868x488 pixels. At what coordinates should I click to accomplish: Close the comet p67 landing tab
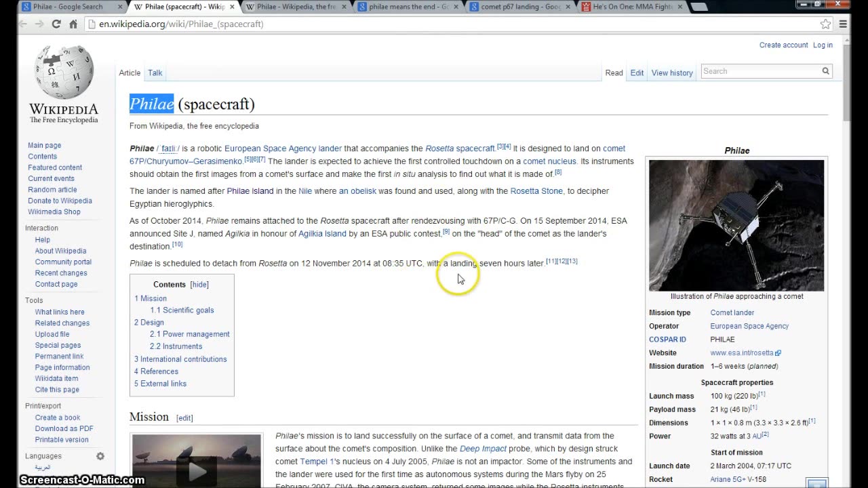coord(568,7)
